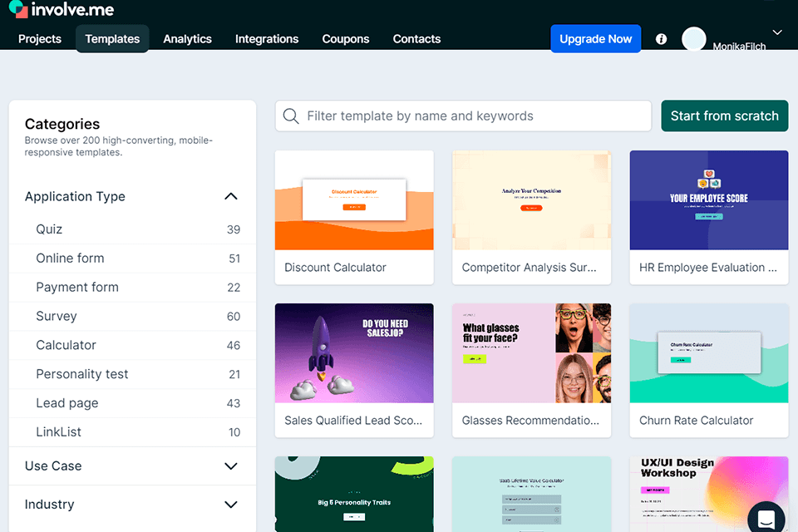The width and height of the screenshot is (798, 532).
Task: Open Sales Qualified Lead template thumbnail
Action: [354, 353]
